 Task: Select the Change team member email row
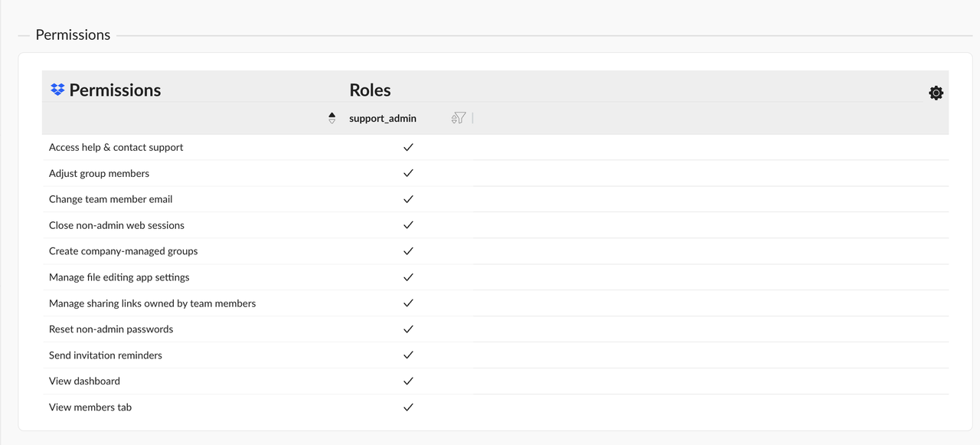[x=110, y=199]
